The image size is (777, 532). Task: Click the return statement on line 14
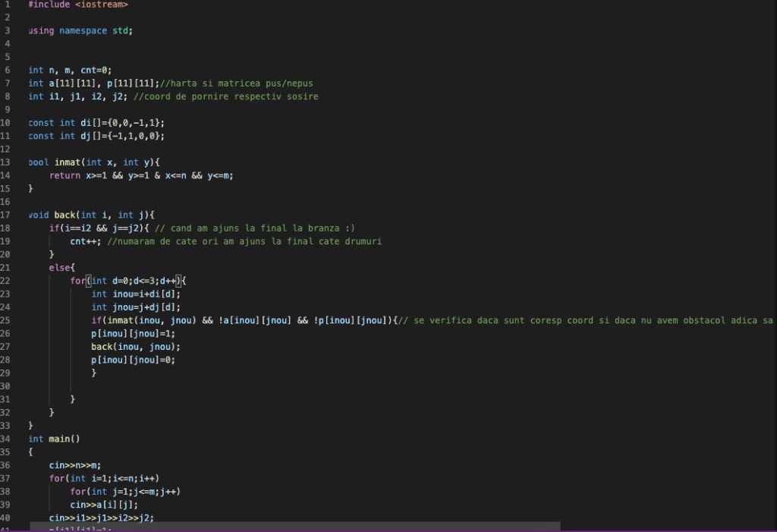click(x=141, y=175)
